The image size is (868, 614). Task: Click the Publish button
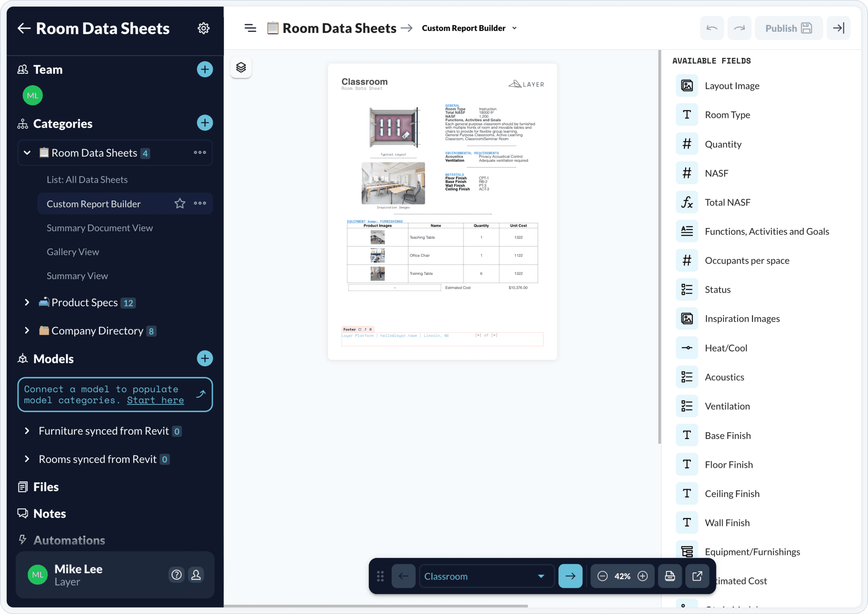tap(789, 28)
